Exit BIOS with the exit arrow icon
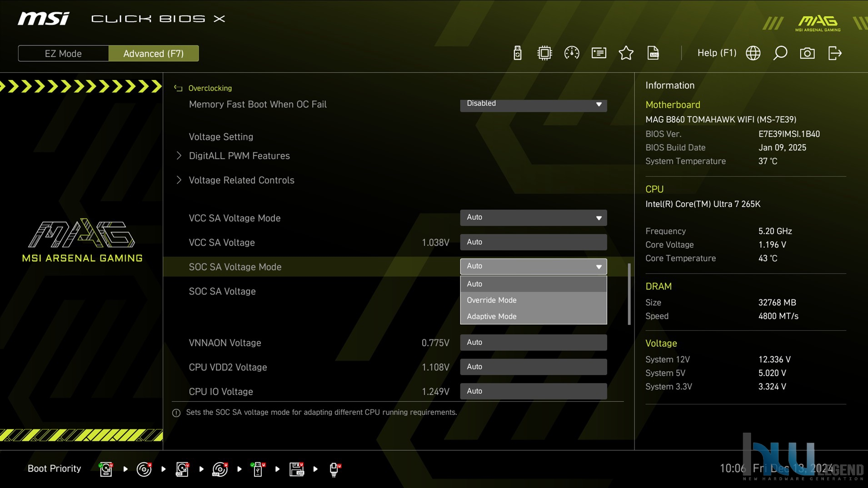 835,53
